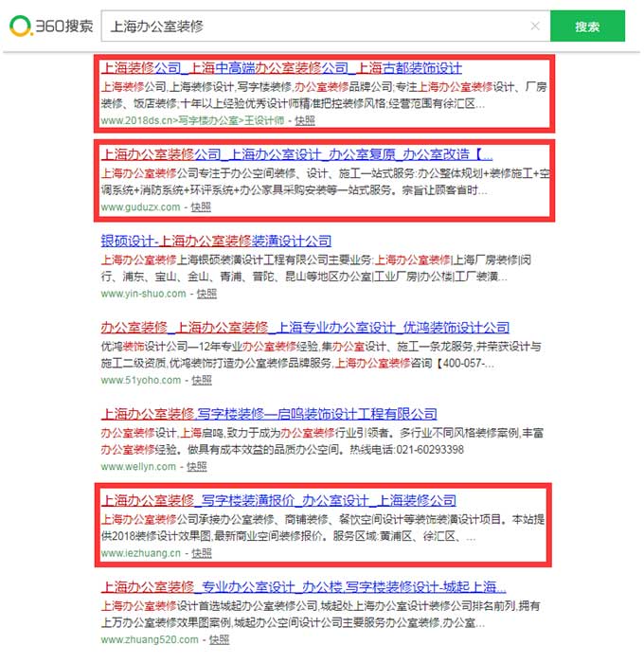Click the www.zhuang520.com URL text

click(150, 639)
